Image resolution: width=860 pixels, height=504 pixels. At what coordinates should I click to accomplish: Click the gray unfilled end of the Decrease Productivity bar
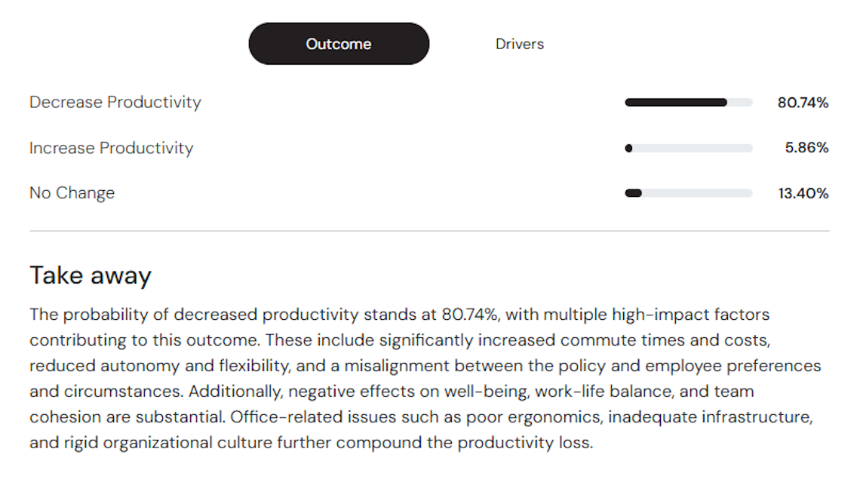click(x=740, y=103)
